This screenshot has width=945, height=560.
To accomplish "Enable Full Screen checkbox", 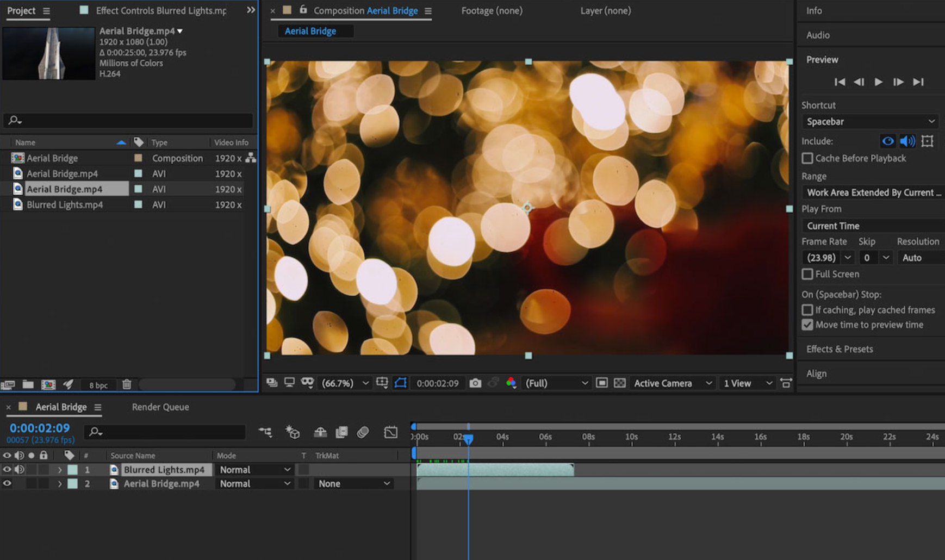I will coord(807,274).
